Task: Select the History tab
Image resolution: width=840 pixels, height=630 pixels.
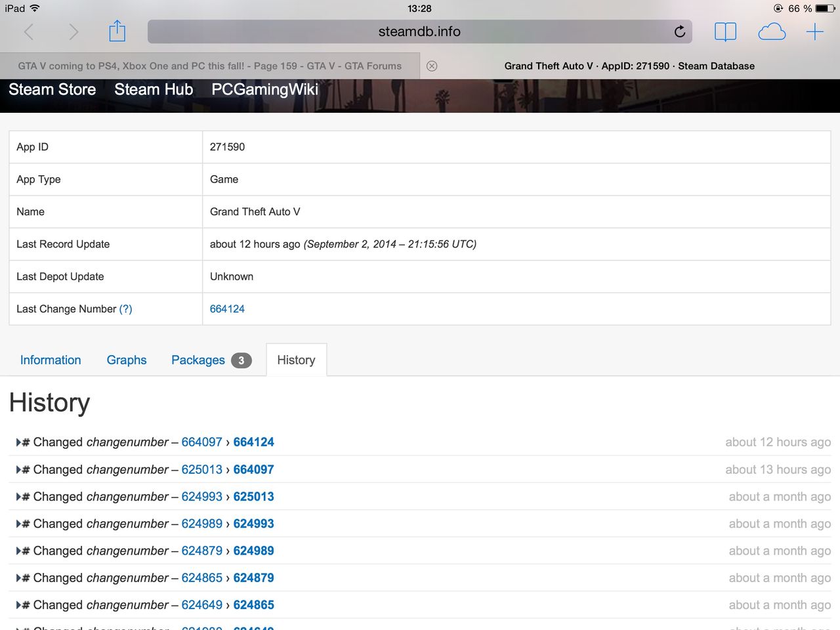Action: pyautogui.click(x=296, y=360)
